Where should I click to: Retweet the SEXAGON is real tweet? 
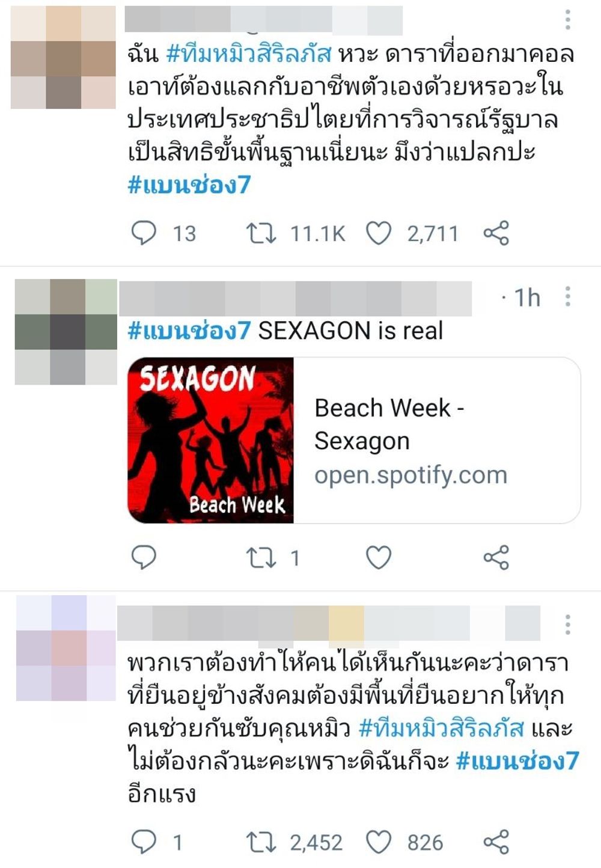point(261,558)
